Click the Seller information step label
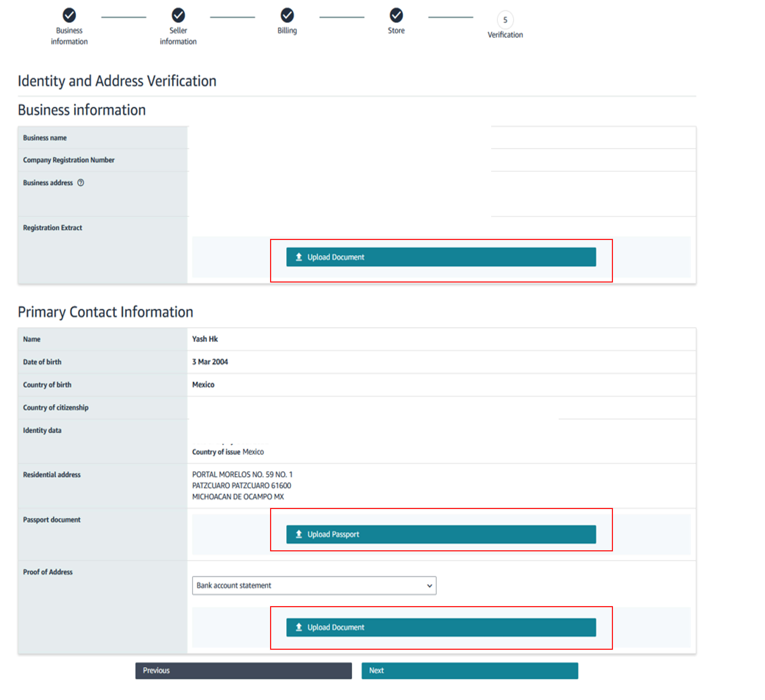The width and height of the screenshot is (765, 700). click(x=178, y=36)
